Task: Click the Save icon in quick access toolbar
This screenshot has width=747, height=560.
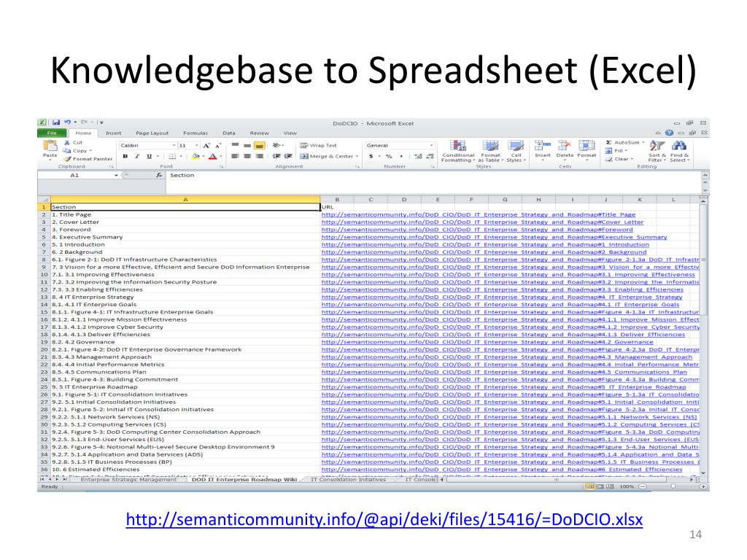Action: [x=55, y=122]
